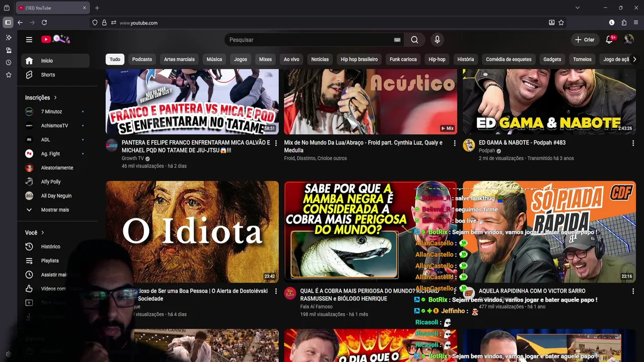Bookmark page with star icon in address bar
This screenshot has height=362, width=644.
click(561, 23)
